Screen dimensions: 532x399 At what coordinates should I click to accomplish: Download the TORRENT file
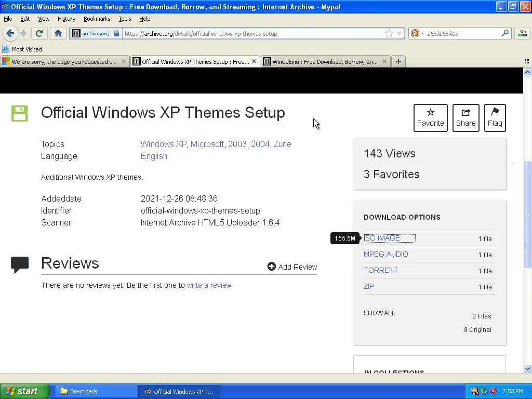coord(381,270)
